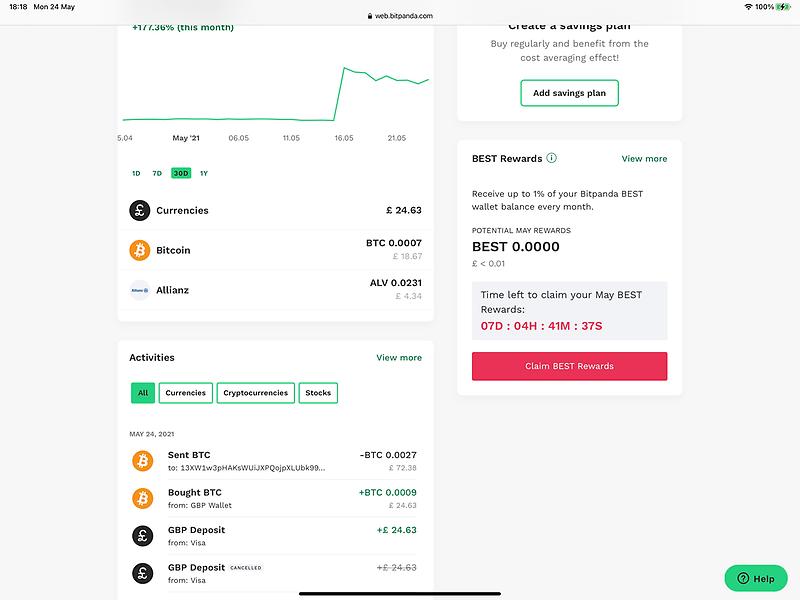The height and width of the screenshot is (600, 800).
Task: Select the 1D chart range
Action: click(136, 173)
